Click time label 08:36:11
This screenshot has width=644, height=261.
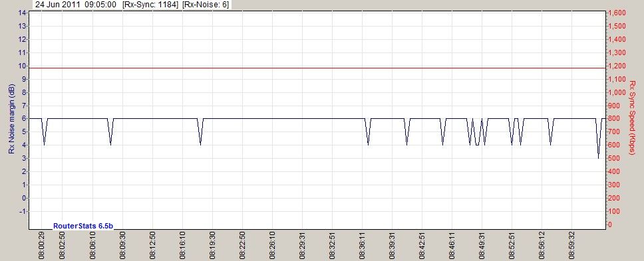coord(362,246)
